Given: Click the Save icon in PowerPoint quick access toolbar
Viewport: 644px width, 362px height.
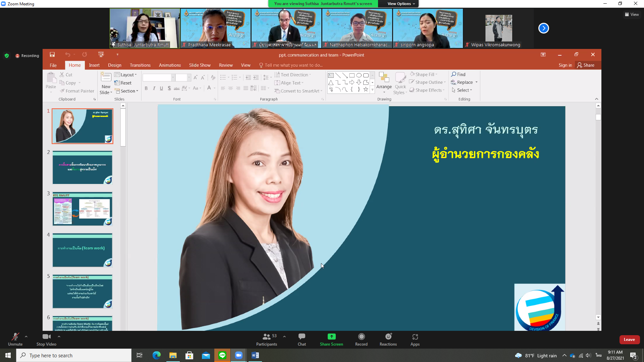Looking at the screenshot, I should click(x=52, y=55).
